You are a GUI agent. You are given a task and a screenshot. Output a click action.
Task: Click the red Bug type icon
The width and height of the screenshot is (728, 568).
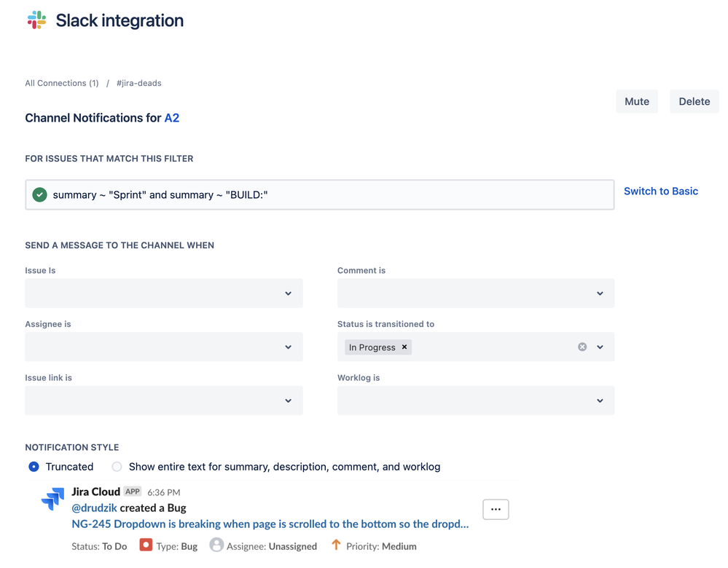pos(146,545)
